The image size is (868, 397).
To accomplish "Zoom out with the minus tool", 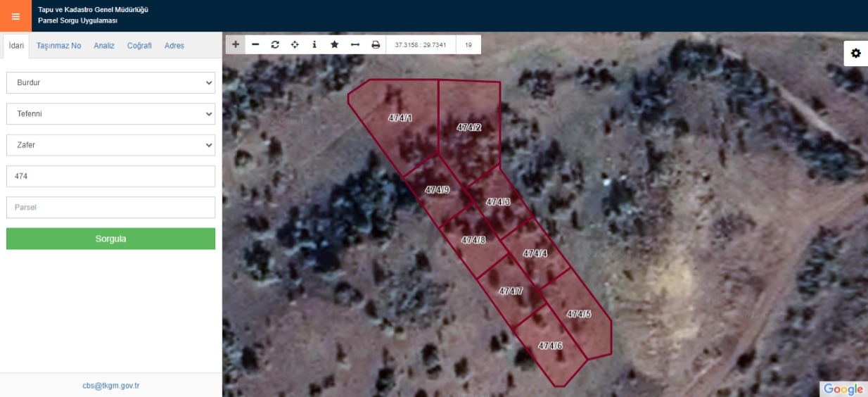I will pos(255,44).
